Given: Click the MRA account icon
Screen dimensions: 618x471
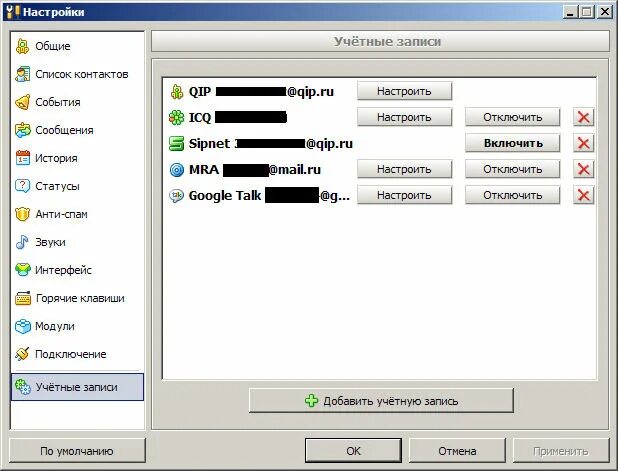Looking at the screenshot, I should click(177, 169).
